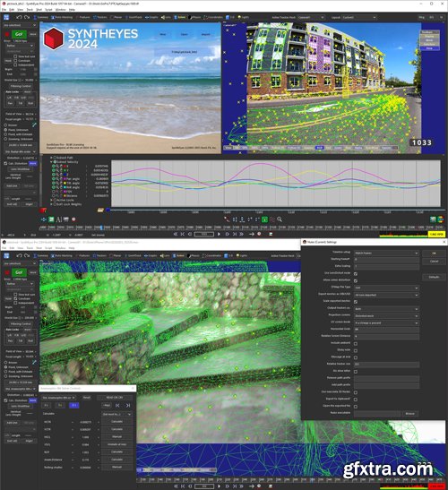The image size is (448, 490).
Task: Open Window menu in bottom window
Action: (x=60, y=248)
